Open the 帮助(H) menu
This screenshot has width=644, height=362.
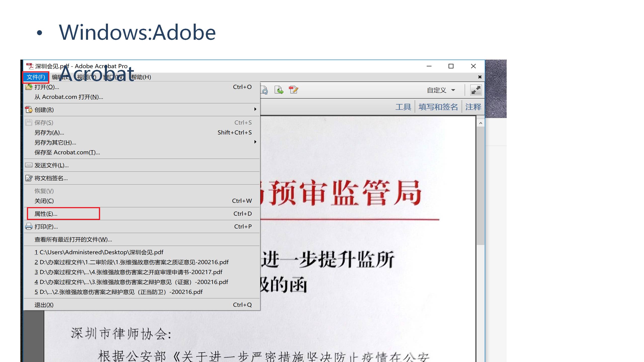141,77
